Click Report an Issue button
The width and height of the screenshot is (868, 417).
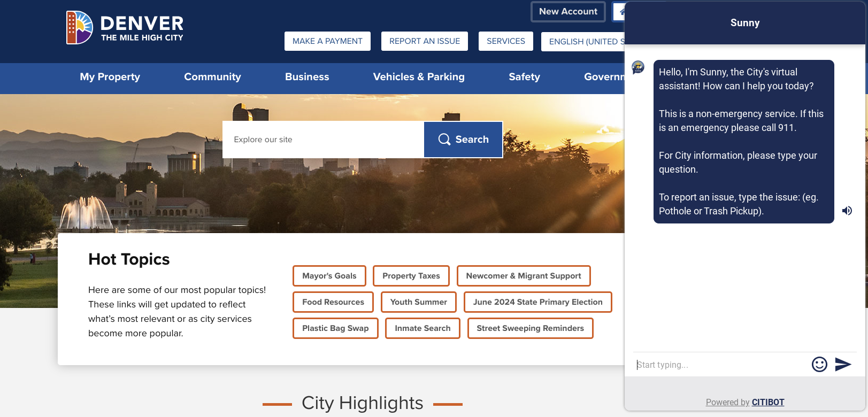click(x=425, y=41)
